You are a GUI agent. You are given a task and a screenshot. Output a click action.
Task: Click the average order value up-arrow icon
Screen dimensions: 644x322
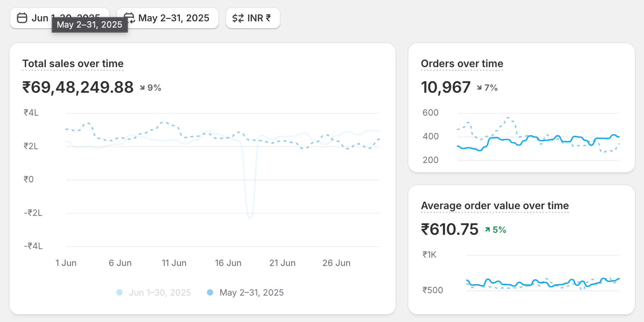(487, 230)
